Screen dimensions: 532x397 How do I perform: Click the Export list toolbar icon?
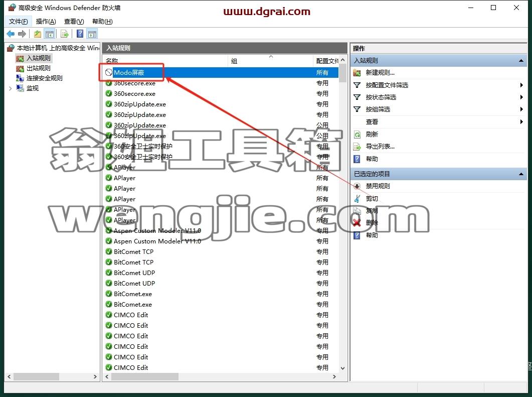pyautogui.click(x=65, y=34)
